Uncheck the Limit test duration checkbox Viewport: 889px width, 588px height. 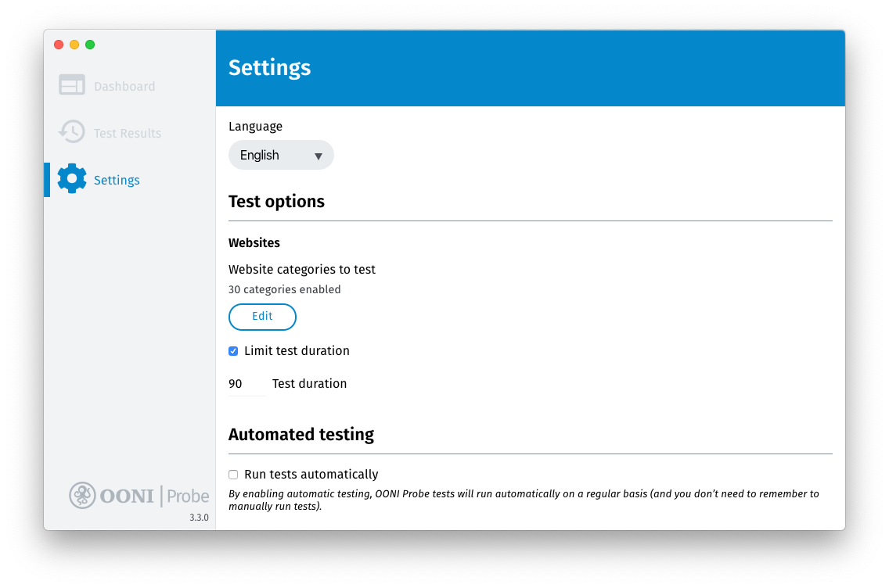tap(233, 351)
